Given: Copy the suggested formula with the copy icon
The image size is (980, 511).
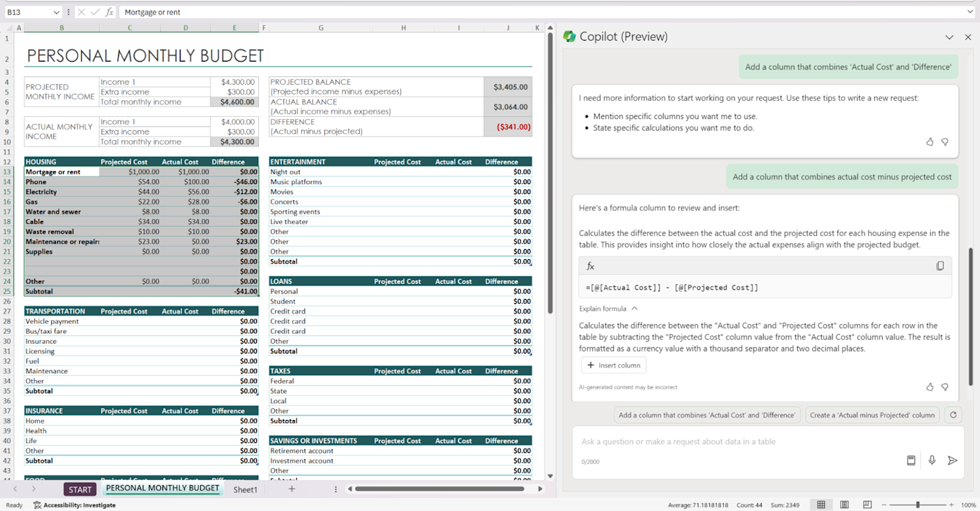Looking at the screenshot, I should coord(940,266).
